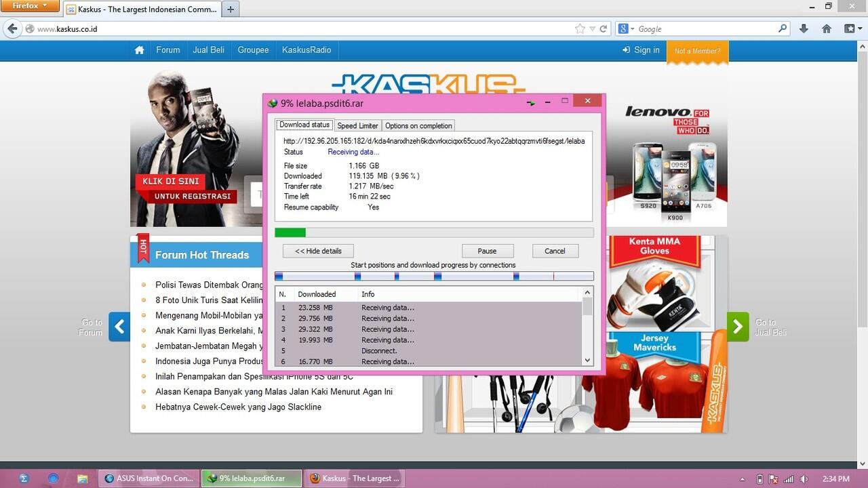Click the N. column header
This screenshot has width=868, height=488.
coord(284,294)
